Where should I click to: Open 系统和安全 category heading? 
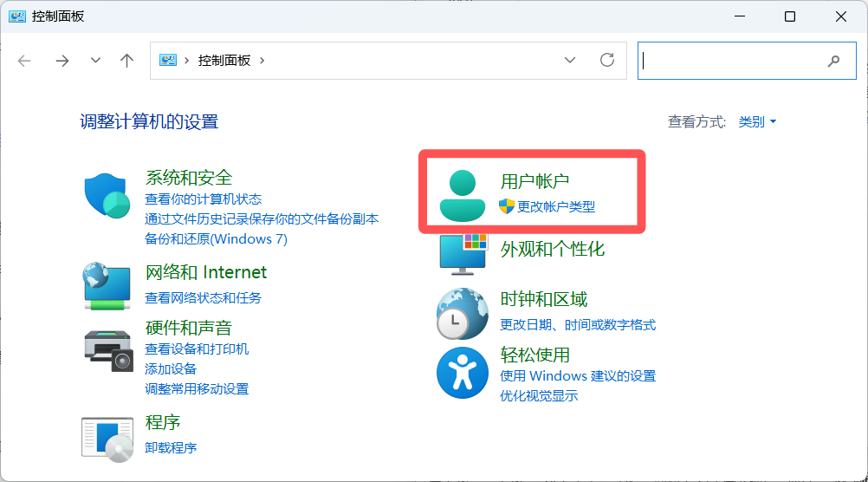tap(189, 178)
